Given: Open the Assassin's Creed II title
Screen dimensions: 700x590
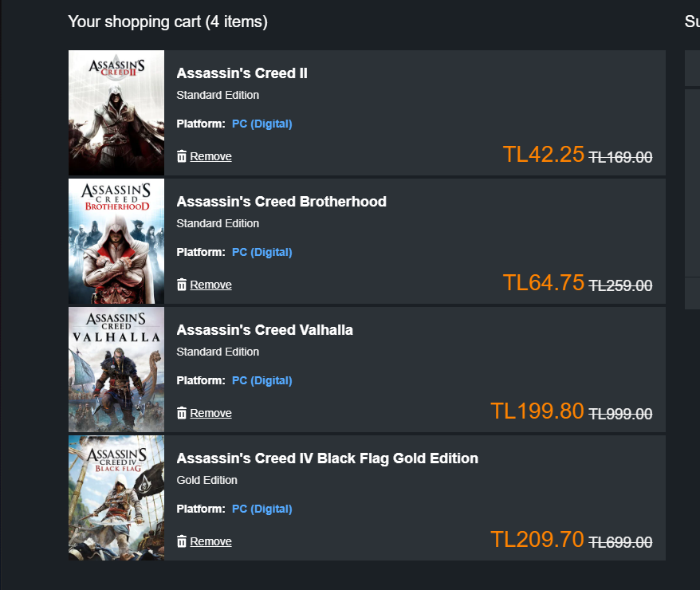Looking at the screenshot, I should tap(242, 73).
